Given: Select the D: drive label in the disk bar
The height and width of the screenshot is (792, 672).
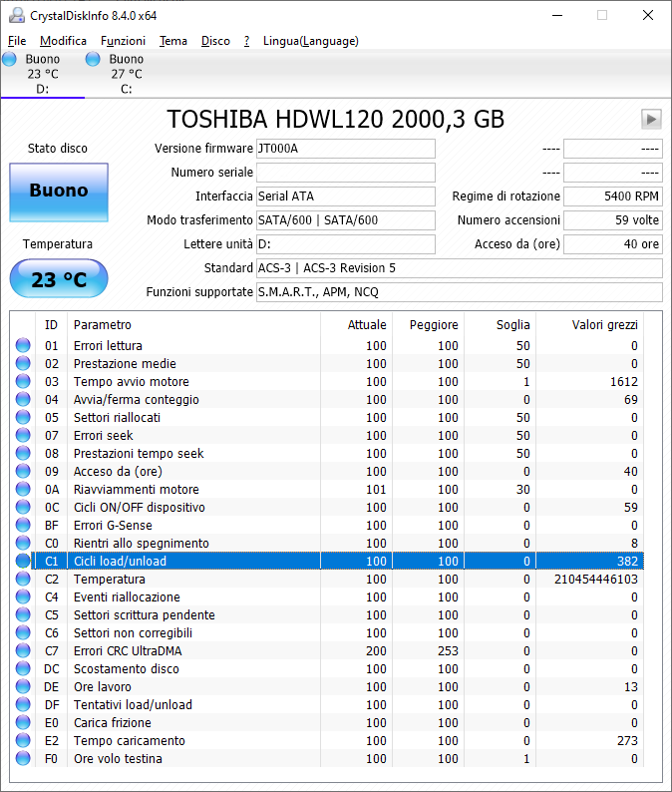Looking at the screenshot, I should click(43, 89).
